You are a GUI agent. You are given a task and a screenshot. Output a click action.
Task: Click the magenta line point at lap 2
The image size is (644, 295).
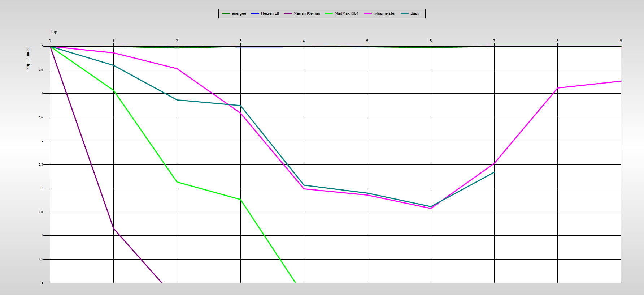177,69
